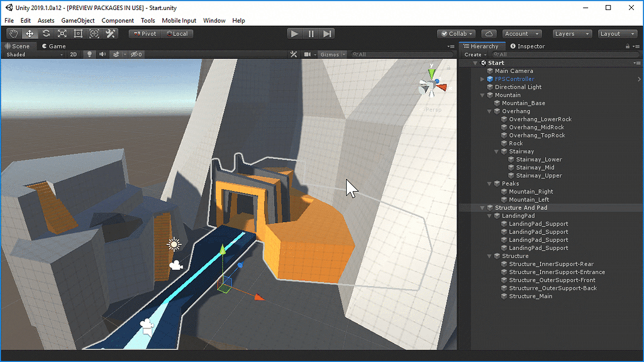Image resolution: width=644 pixels, height=362 pixels.
Task: Expand the FPSController node
Action: [x=482, y=79]
